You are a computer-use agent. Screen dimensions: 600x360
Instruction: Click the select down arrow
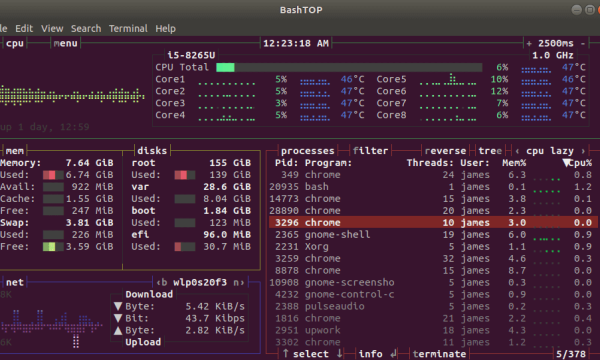[339, 353]
